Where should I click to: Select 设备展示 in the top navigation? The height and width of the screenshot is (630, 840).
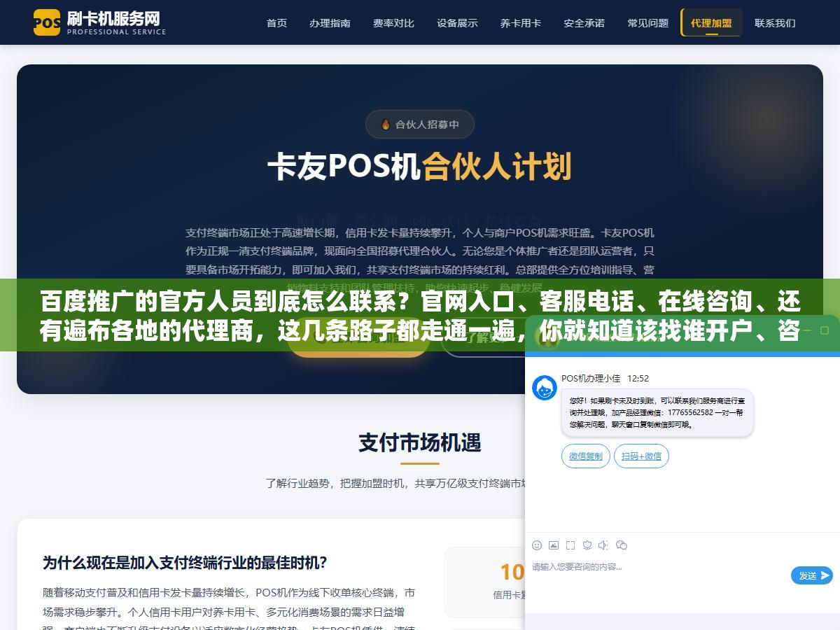[x=457, y=23]
